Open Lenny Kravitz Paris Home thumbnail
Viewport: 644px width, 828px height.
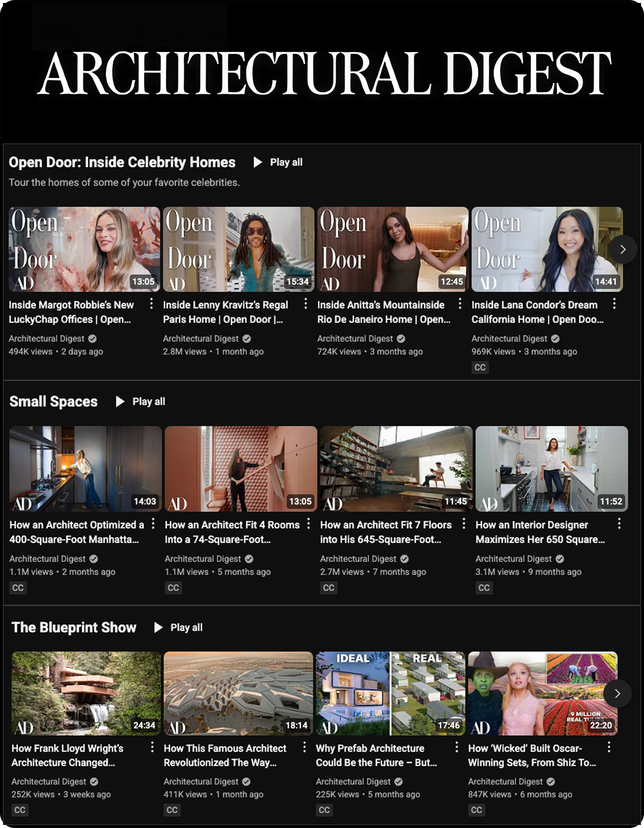(x=239, y=249)
